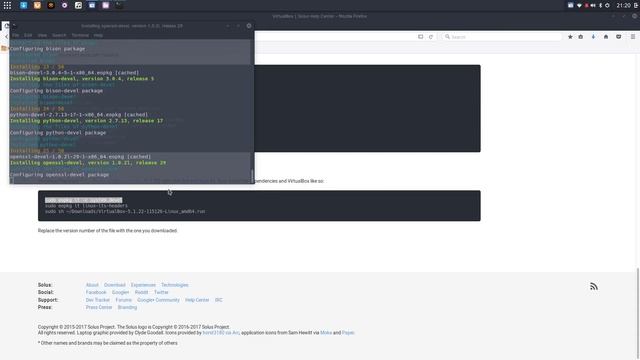The image size is (640, 360).
Task: Click the red notification tray icon
Action: tap(587, 5)
